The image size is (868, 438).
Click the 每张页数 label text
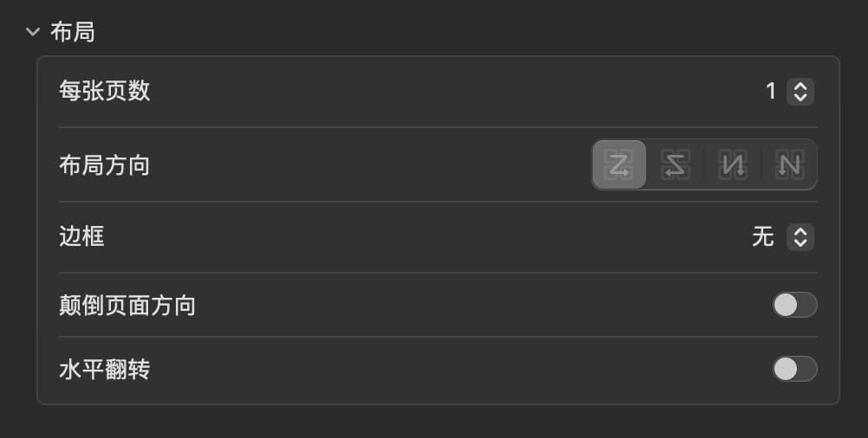coord(104,91)
